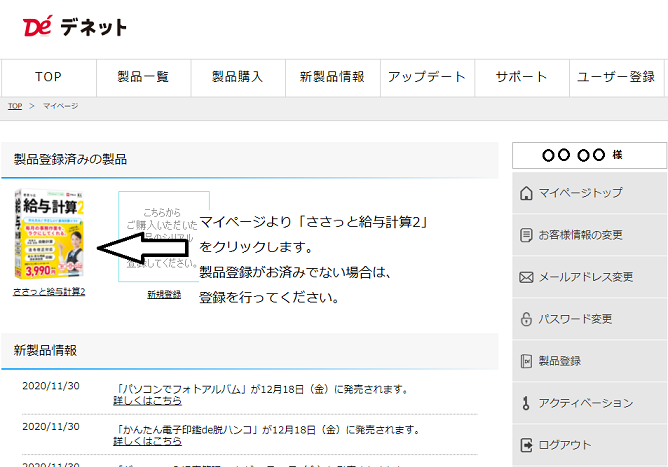Click the product box icon for 製品登録
The width and height of the screenshot is (668, 467).
pos(526,361)
